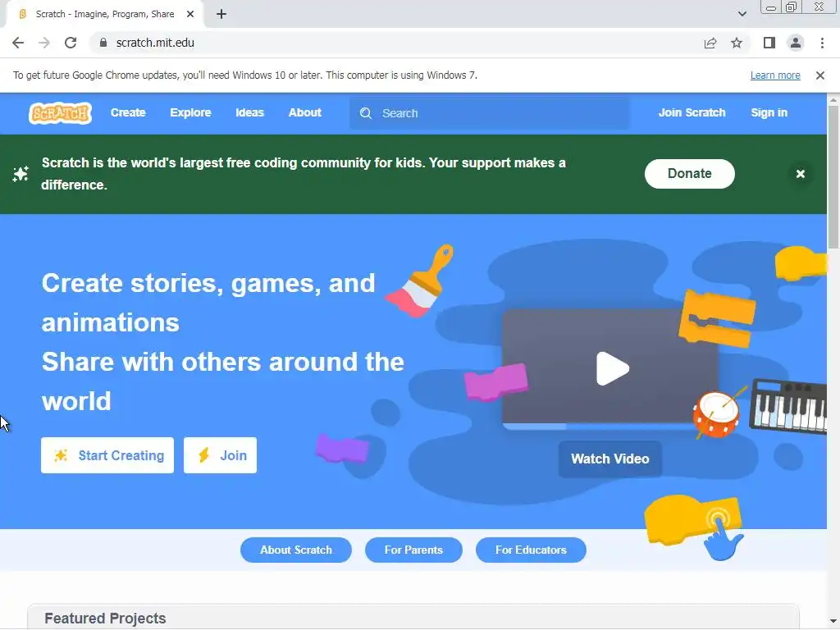
Task: Close the Scratch browser tab
Action: pyautogui.click(x=190, y=15)
